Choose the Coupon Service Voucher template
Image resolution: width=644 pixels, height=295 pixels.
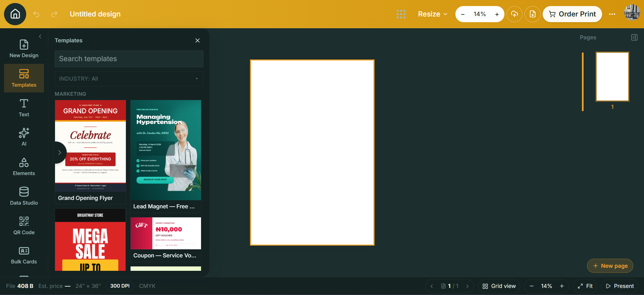tap(166, 240)
